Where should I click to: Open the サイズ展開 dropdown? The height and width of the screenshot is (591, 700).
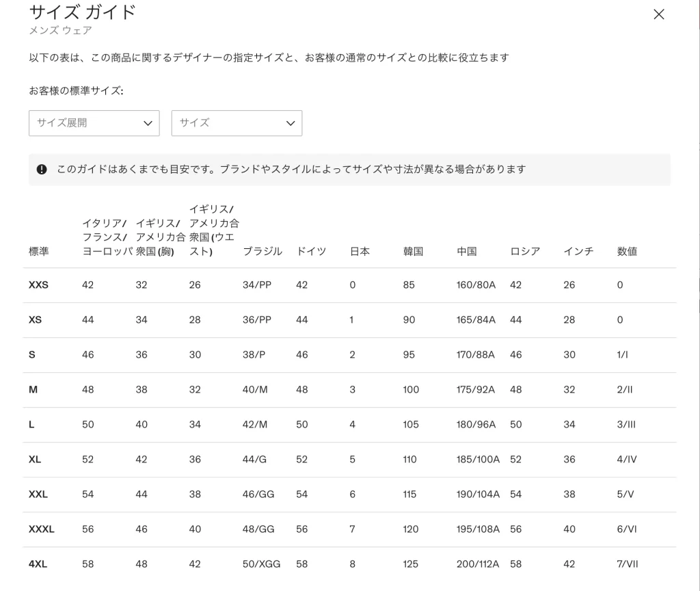coord(94,123)
